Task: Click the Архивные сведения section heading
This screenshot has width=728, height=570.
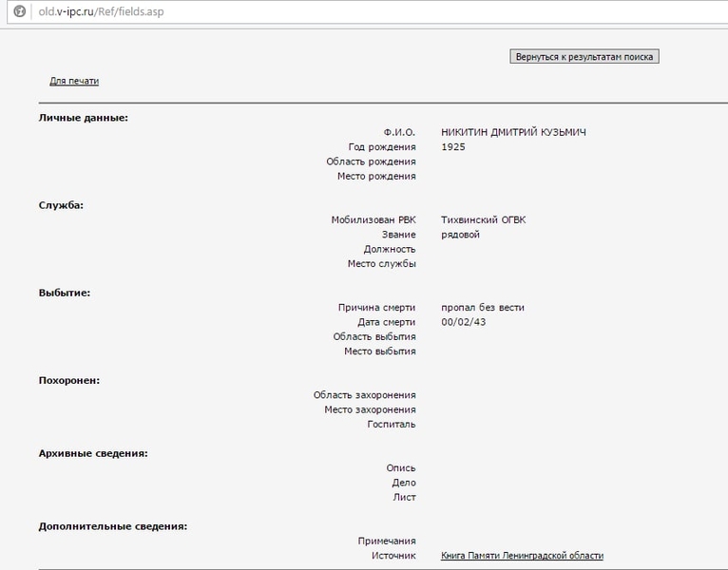Action: [x=92, y=453]
